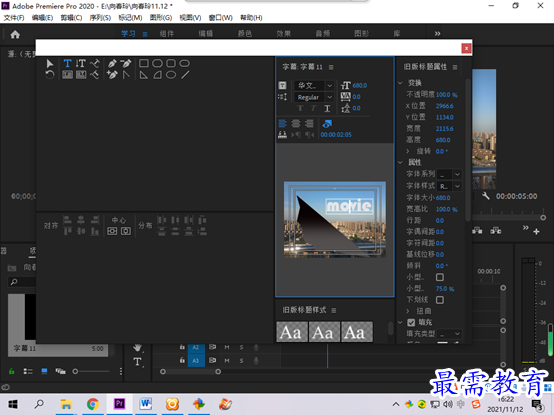
Task: Click timeline horizontal zoom scroll handle
Action: 218,372
